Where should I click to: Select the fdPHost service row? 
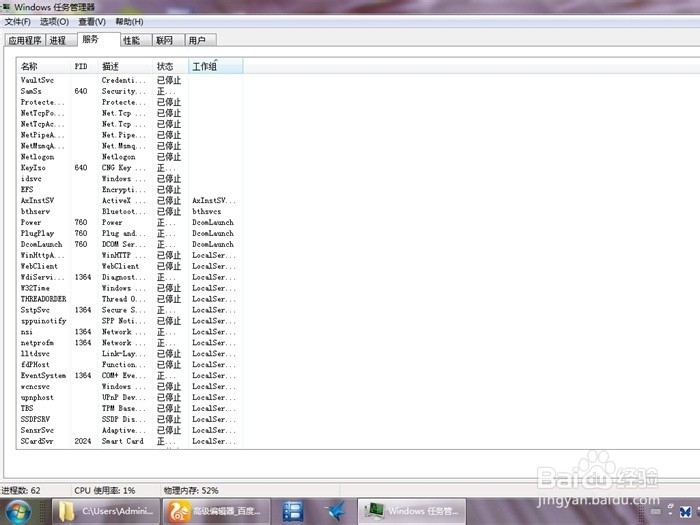pos(130,364)
